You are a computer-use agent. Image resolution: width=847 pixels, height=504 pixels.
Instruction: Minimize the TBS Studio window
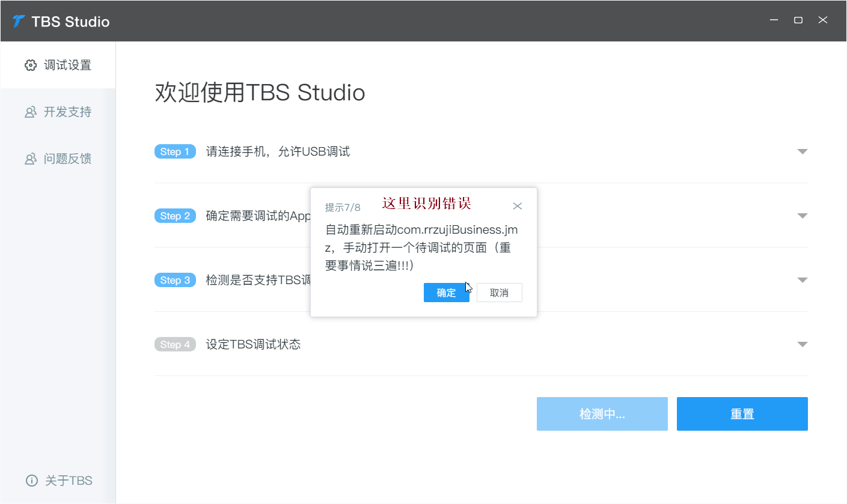click(x=774, y=20)
